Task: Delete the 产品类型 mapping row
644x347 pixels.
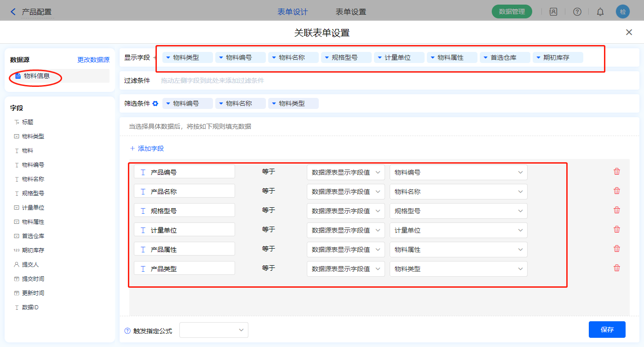Action: coord(617,268)
